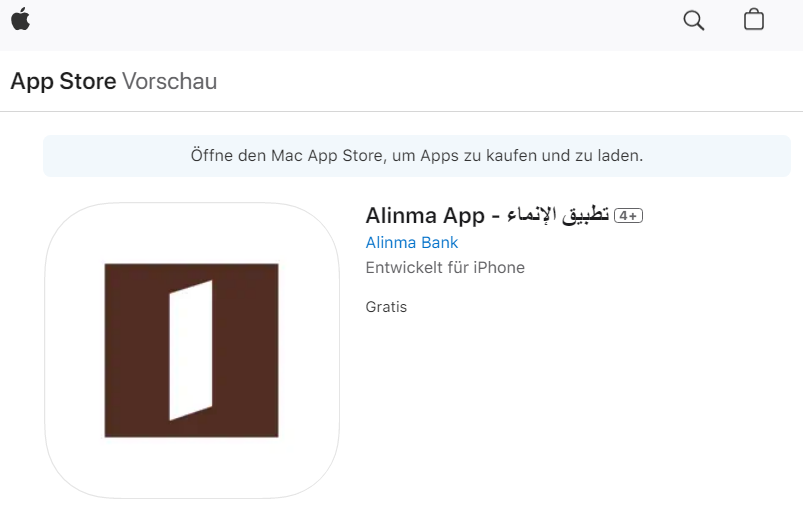803x532 pixels.
Task: Click the Gratis price label
Action: click(386, 307)
